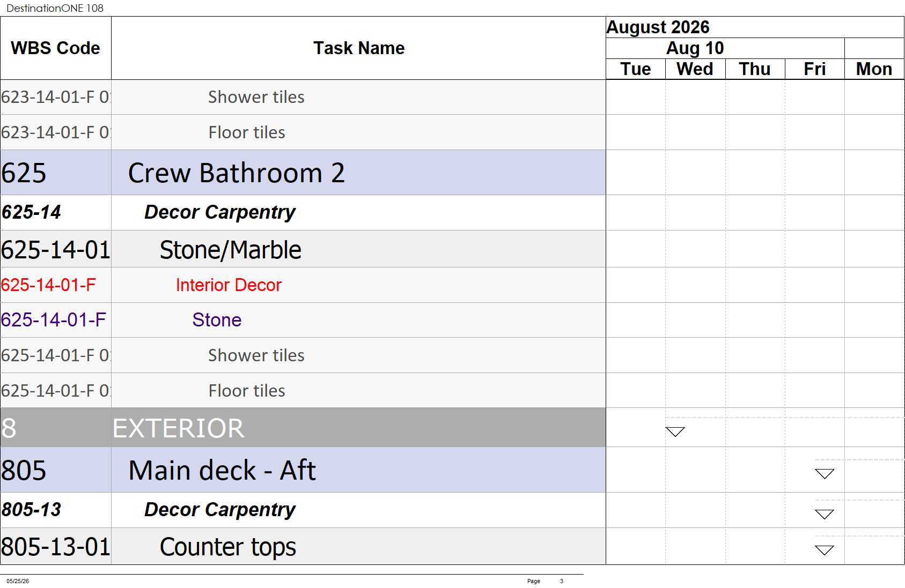Select the Fri day column header
The height and width of the screenshot is (588, 905).
pos(815,69)
